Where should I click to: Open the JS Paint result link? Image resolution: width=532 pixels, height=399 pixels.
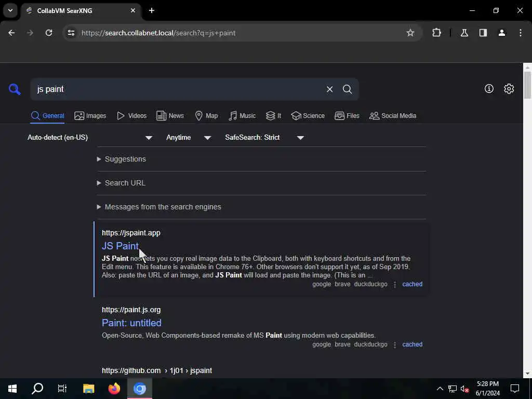pos(120,246)
